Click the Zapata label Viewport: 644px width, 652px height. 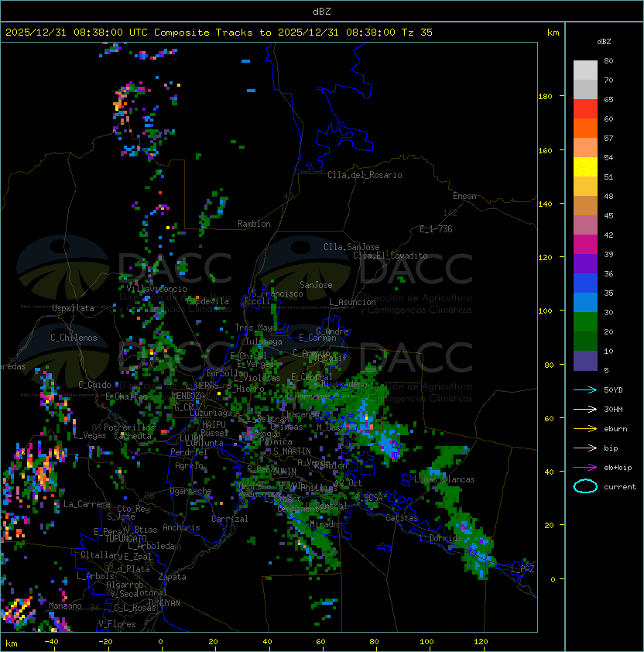click(x=172, y=577)
